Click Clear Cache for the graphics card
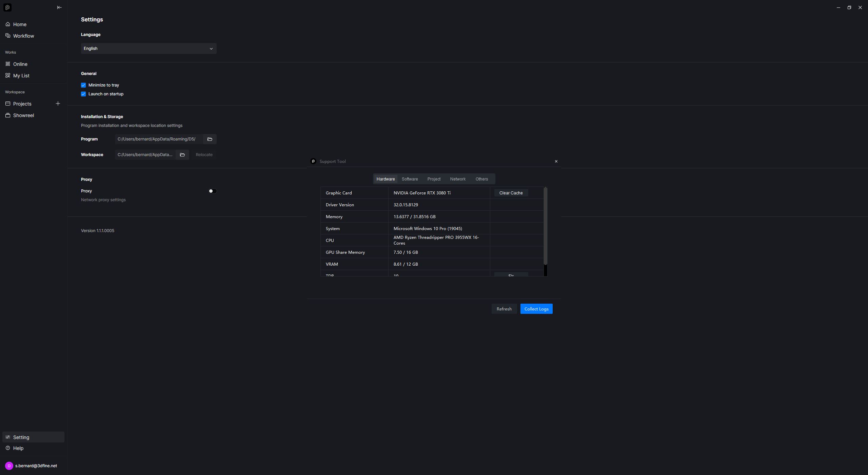The image size is (868, 475). coord(511,193)
